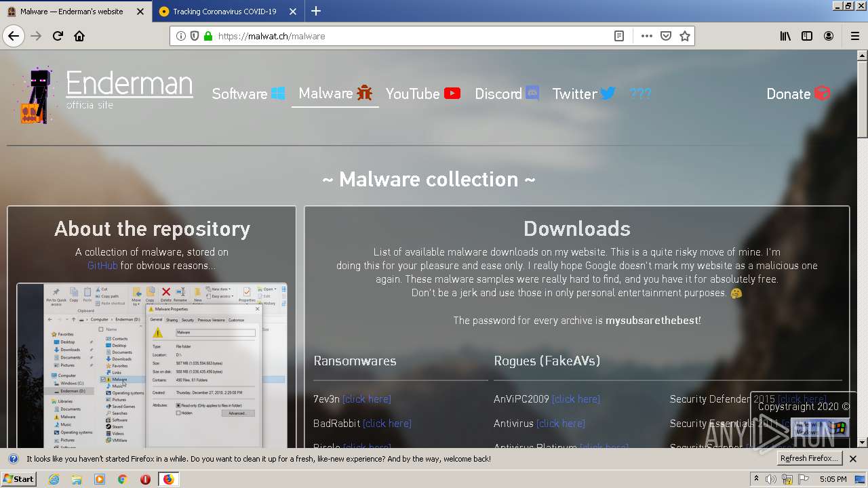Open media player from taskbar
The width and height of the screenshot is (868, 488).
pyautogui.click(x=100, y=479)
